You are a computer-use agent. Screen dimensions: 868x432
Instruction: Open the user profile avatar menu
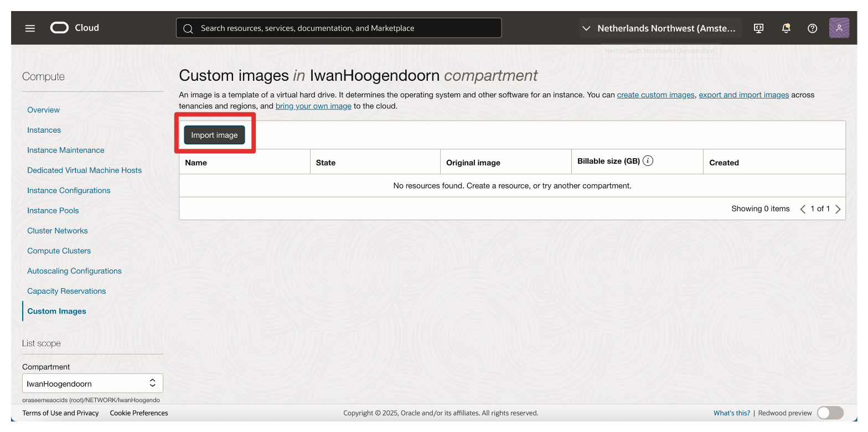(839, 28)
